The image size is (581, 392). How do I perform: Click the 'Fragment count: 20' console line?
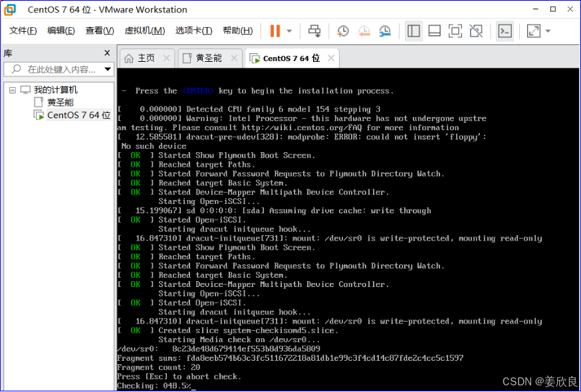[x=158, y=367]
